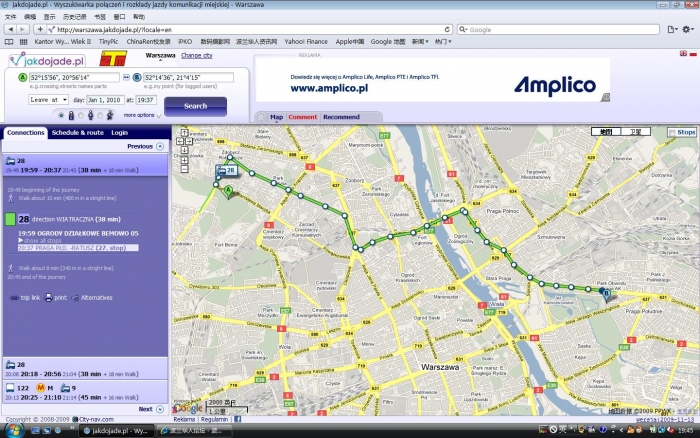Go back with browser back arrow
Viewport: 700px width, 438px height.
point(10,29)
